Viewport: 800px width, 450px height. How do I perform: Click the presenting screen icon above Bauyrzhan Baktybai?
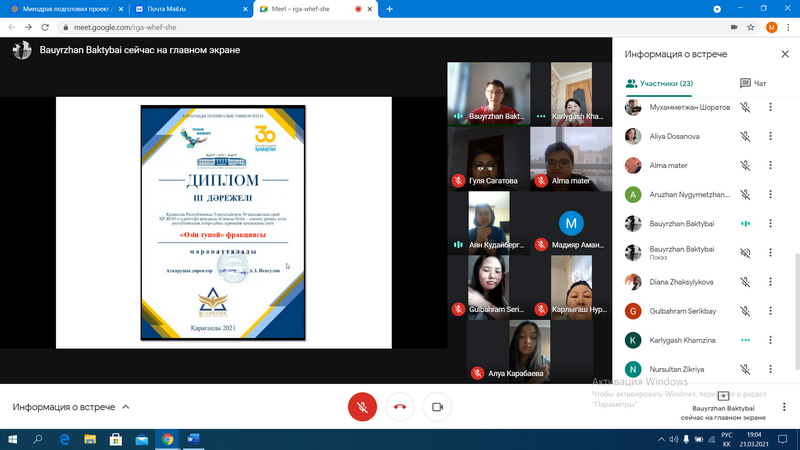[x=723, y=396]
